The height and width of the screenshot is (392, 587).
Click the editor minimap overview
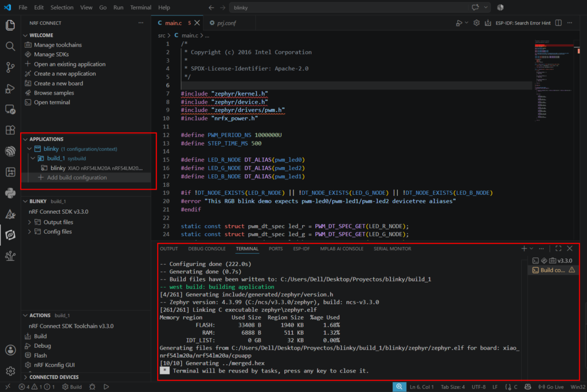[554, 80]
